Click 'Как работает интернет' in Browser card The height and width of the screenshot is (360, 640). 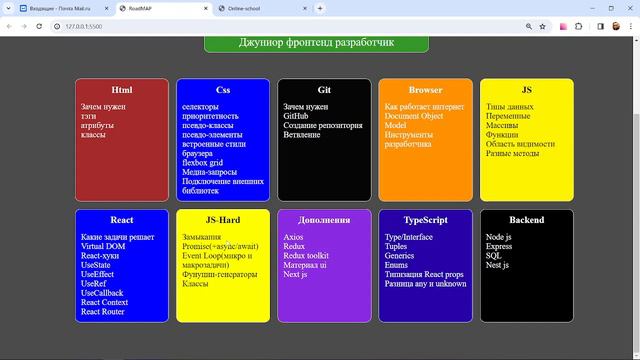[x=424, y=107]
